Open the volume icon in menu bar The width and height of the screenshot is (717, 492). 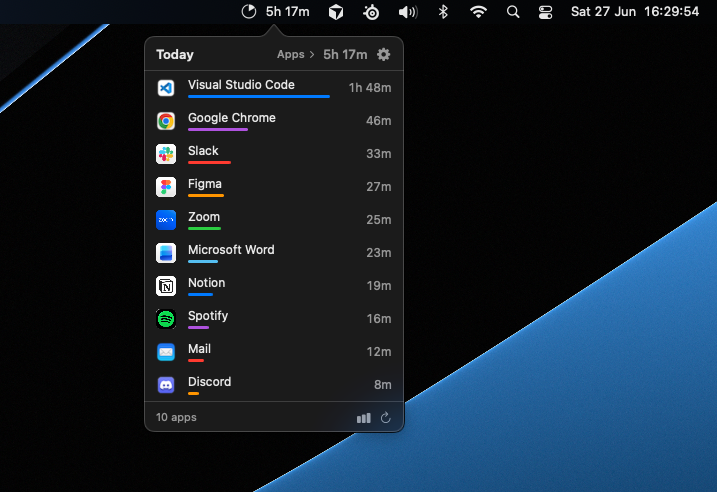pyautogui.click(x=408, y=12)
